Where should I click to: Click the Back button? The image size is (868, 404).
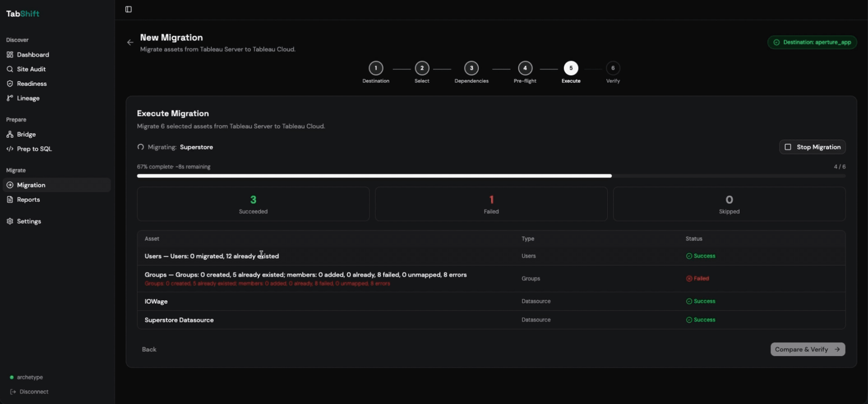[149, 349]
